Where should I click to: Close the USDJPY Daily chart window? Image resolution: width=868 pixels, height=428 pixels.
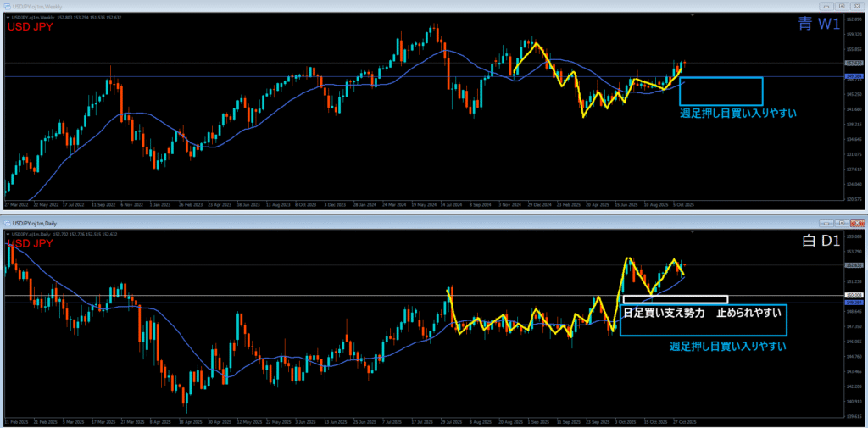coord(856,222)
